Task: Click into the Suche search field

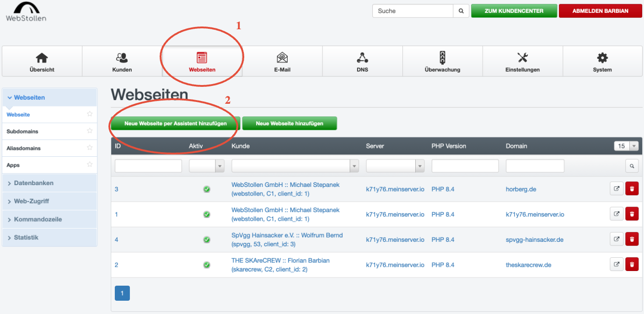Action: pos(413,11)
